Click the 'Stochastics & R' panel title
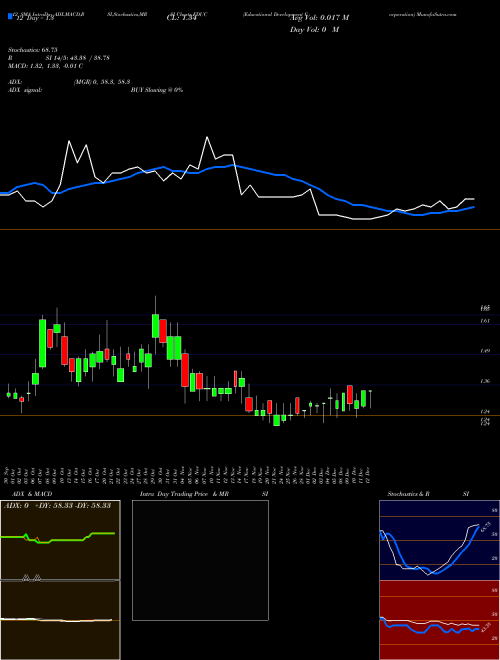 409,494
